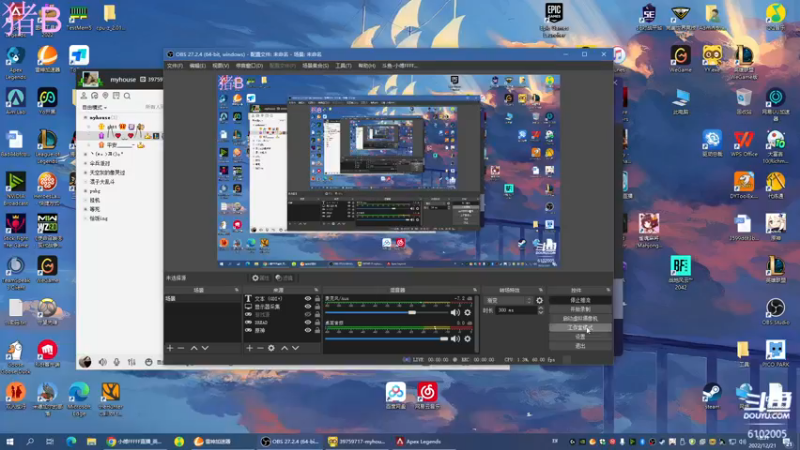Click the microphone icon in the YY bottom bar
Viewport: 800px width, 450px height.
117,362
